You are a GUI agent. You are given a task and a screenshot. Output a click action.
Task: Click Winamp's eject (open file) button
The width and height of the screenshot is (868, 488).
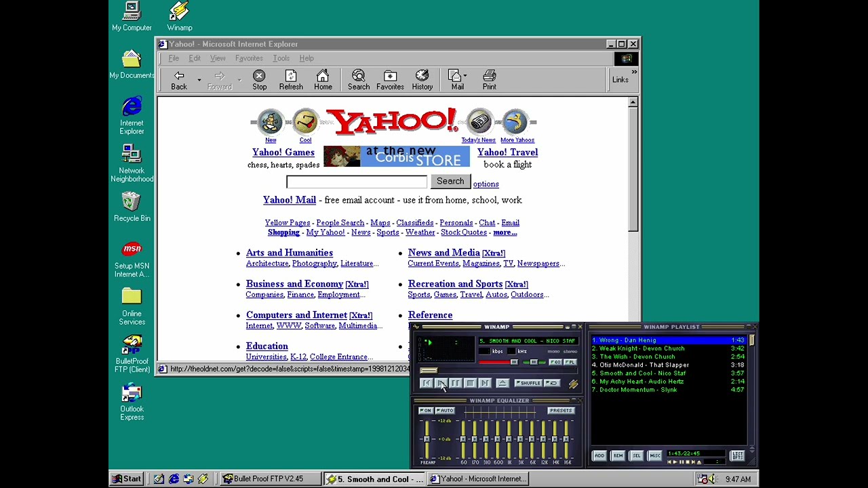(502, 383)
